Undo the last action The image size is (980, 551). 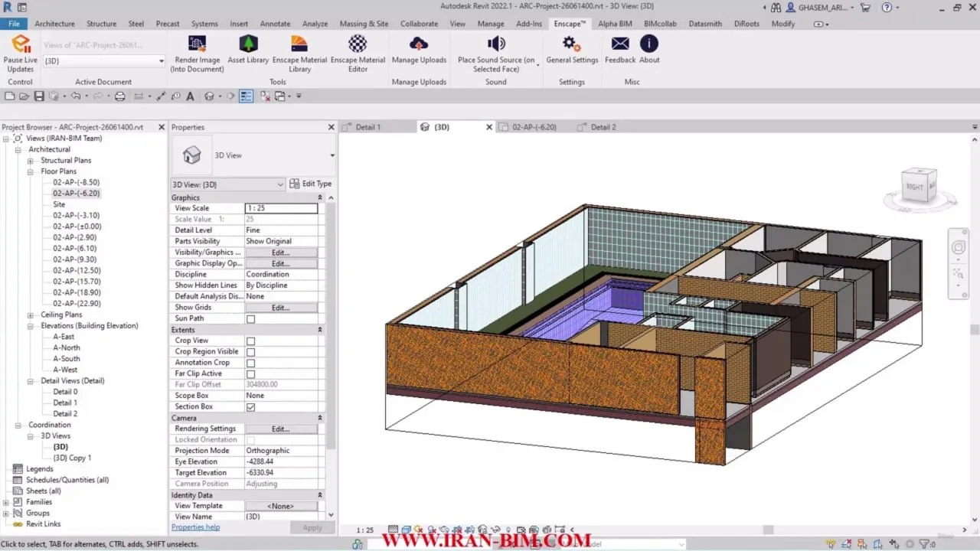(x=75, y=96)
